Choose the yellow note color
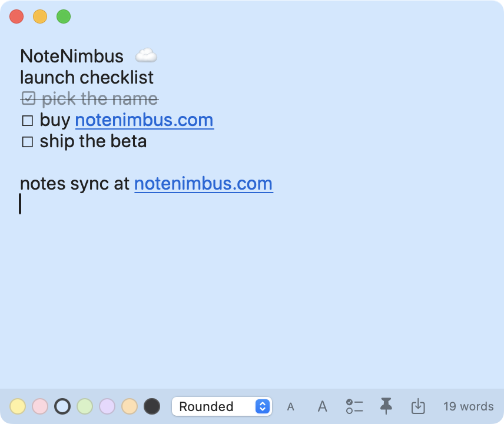Viewport: 504px width, 424px height. pos(18,406)
